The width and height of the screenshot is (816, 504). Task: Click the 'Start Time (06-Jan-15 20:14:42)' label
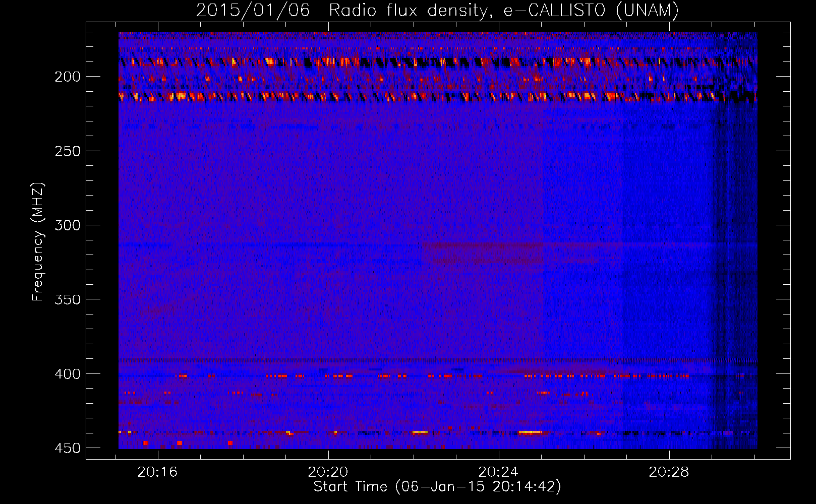coord(437,487)
